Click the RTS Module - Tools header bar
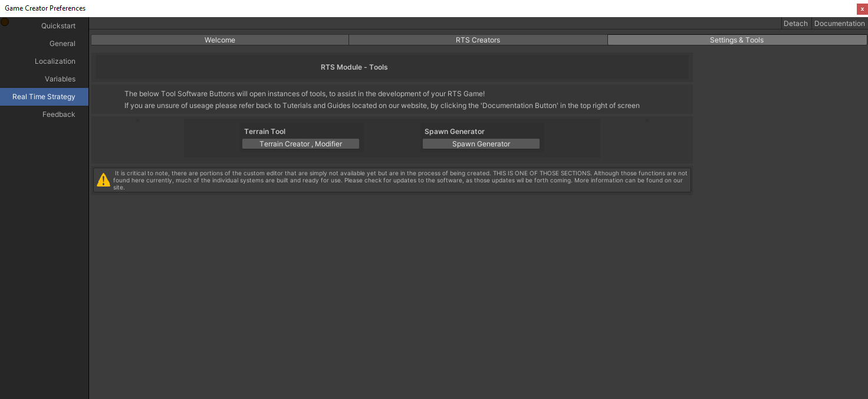This screenshot has height=399, width=868. pos(354,67)
